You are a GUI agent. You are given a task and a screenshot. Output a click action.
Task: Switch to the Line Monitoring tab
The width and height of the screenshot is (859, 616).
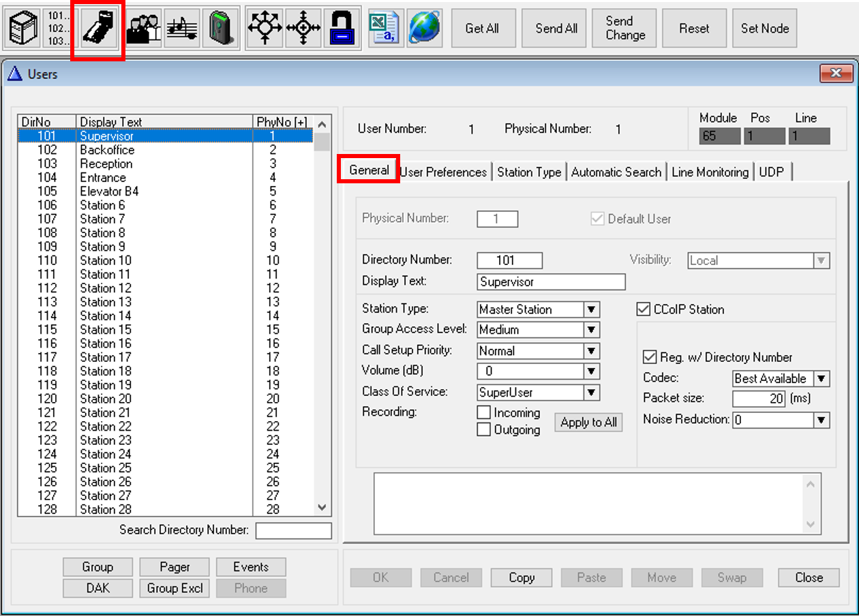pyautogui.click(x=710, y=172)
